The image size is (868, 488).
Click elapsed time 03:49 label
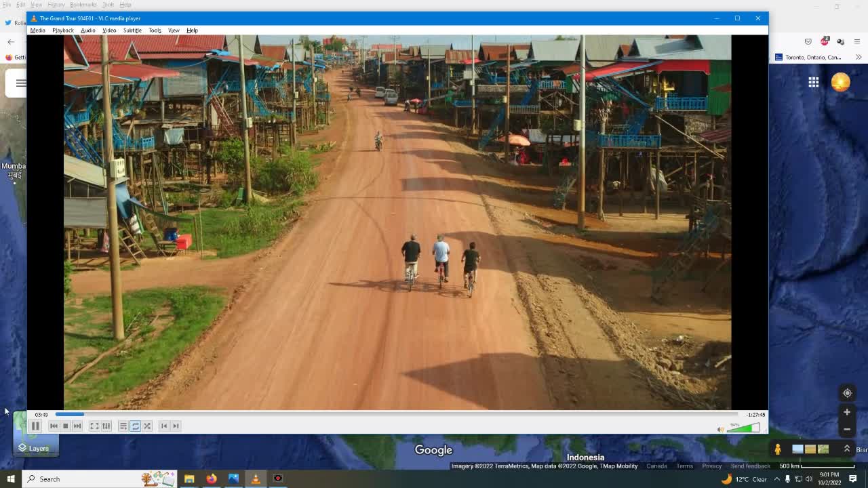tap(41, 415)
